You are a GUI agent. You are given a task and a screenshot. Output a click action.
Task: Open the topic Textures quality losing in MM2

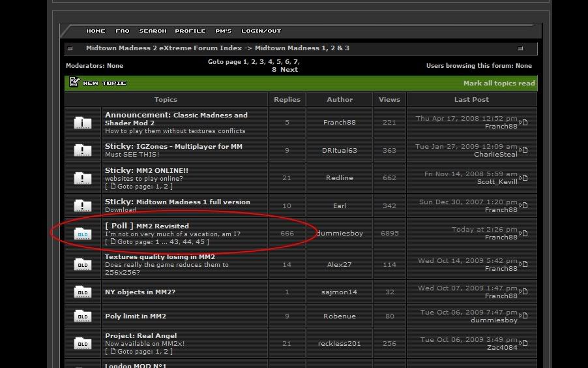point(160,257)
